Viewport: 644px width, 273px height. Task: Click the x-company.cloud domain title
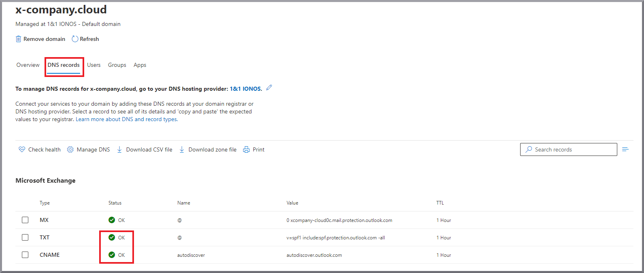[x=61, y=9]
